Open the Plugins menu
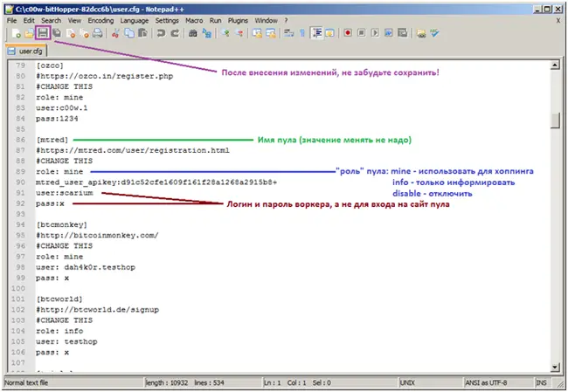 point(239,19)
